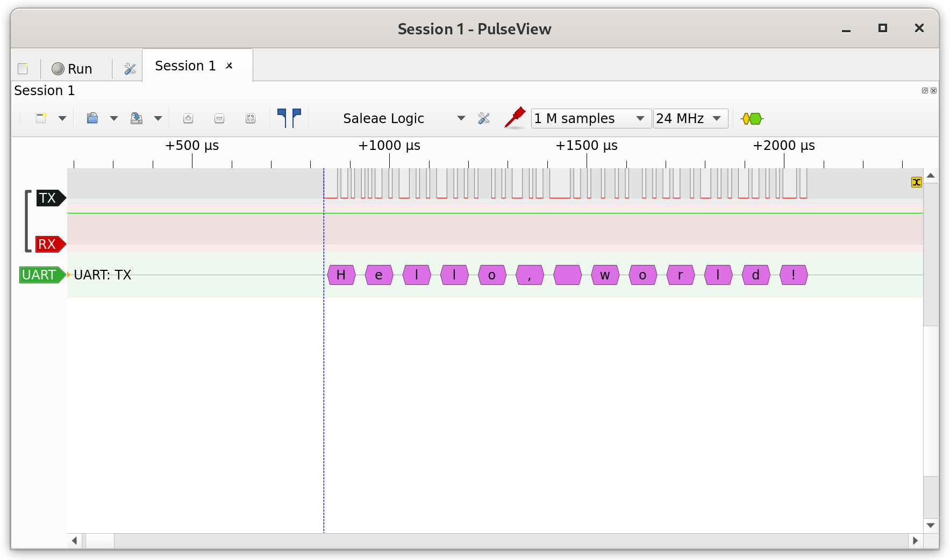950x560 pixels.
Task: Switch to the Session 1 tab
Action: tap(185, 66)
